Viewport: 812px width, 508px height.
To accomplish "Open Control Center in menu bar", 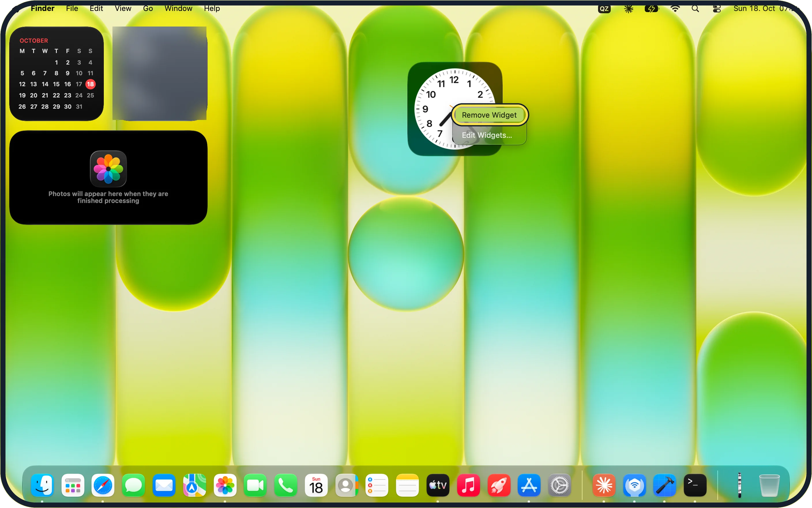I will coord(717,9).
